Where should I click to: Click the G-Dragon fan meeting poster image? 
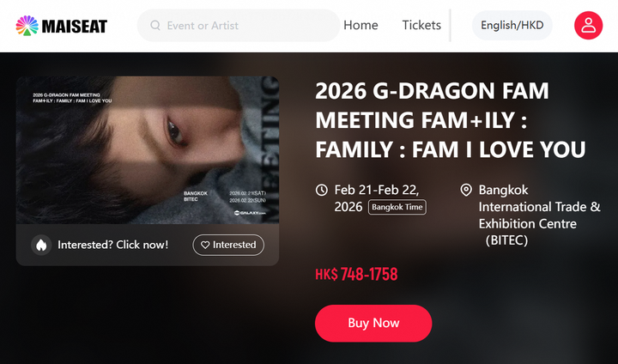click(x=148, y=150)
